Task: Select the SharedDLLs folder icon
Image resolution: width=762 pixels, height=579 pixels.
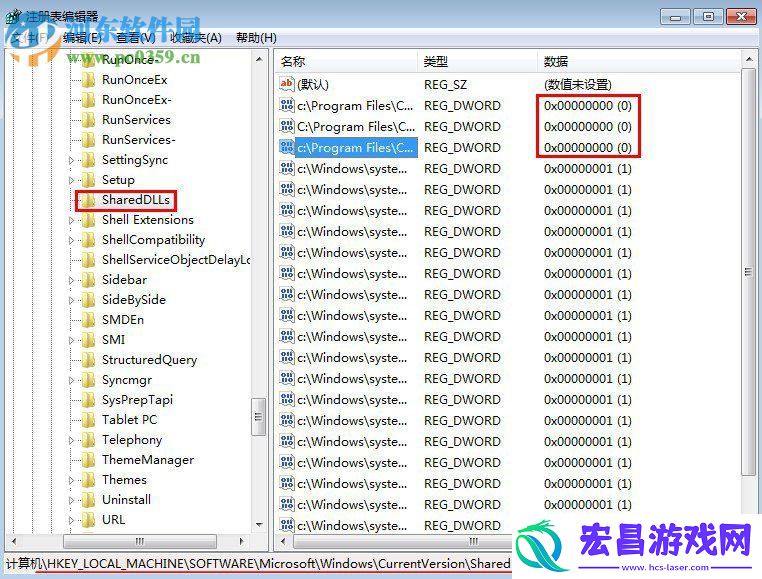Action: (x=88, y=200)
